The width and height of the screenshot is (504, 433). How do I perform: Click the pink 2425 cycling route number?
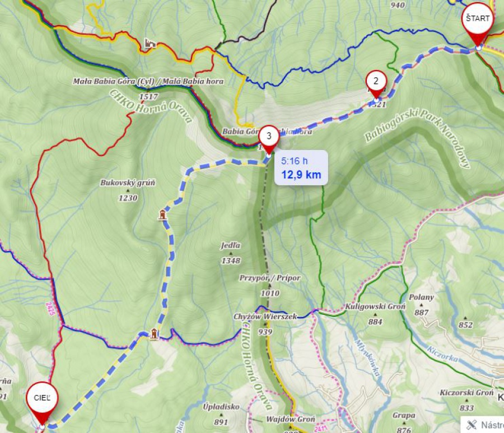pos(50,309)
